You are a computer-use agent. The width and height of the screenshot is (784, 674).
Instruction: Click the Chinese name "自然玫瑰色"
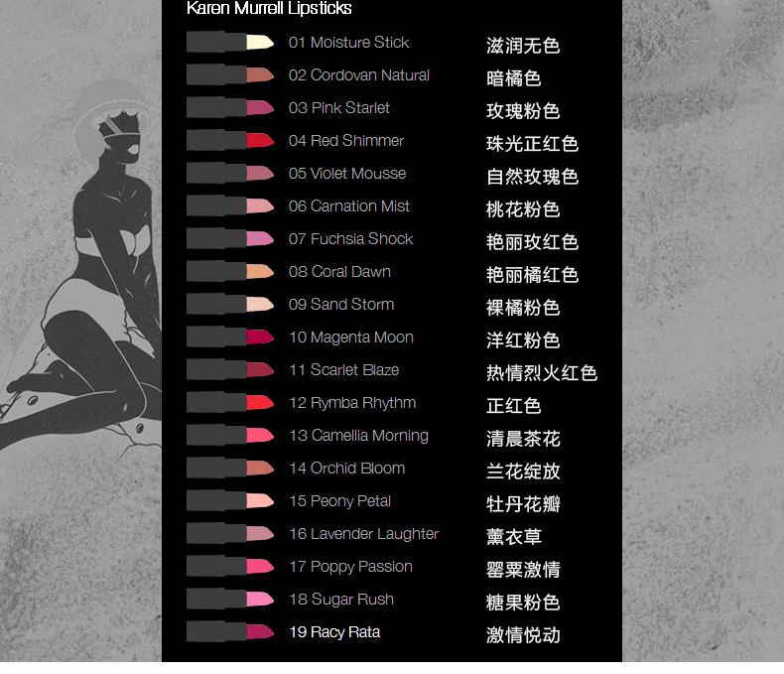tap(533, 177)
